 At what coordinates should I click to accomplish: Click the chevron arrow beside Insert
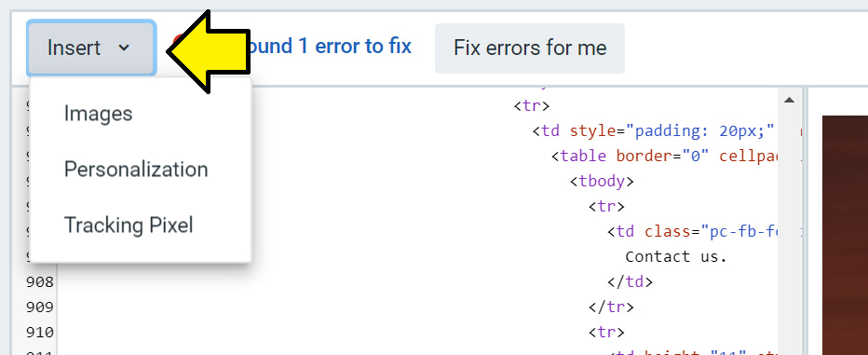coord(124,48)
